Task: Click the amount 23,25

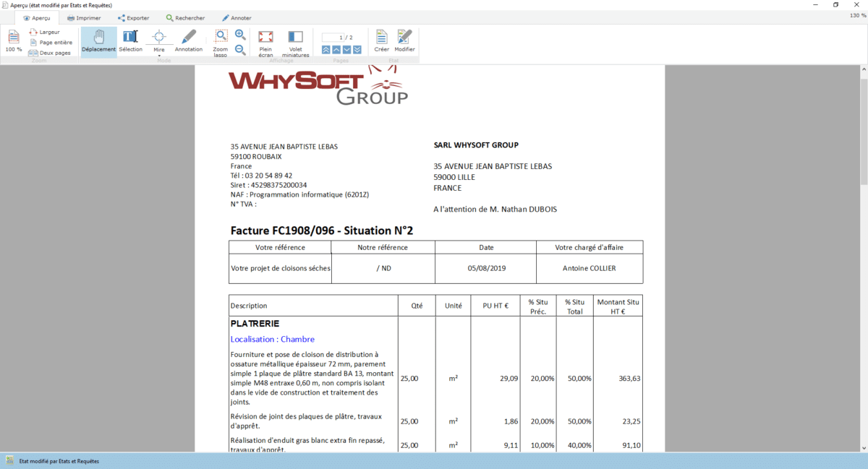Action: (x=631, y=421)
